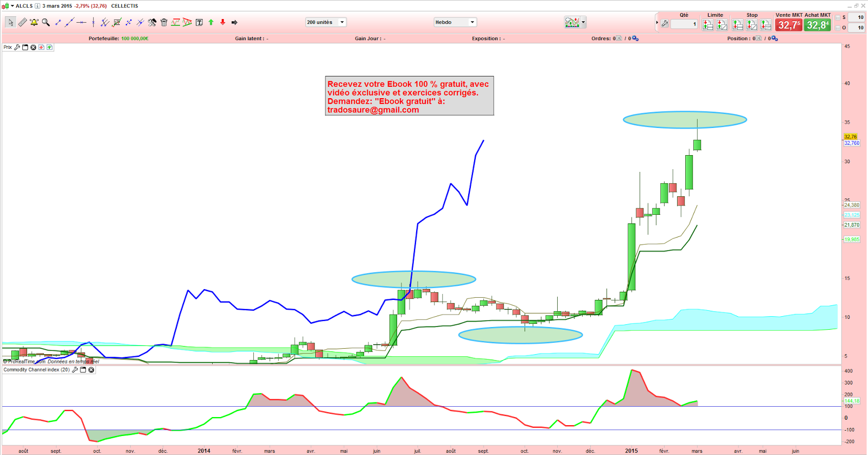868x455 pixels.
Task: Select the vertical line tool
Action: pos(93,22)
